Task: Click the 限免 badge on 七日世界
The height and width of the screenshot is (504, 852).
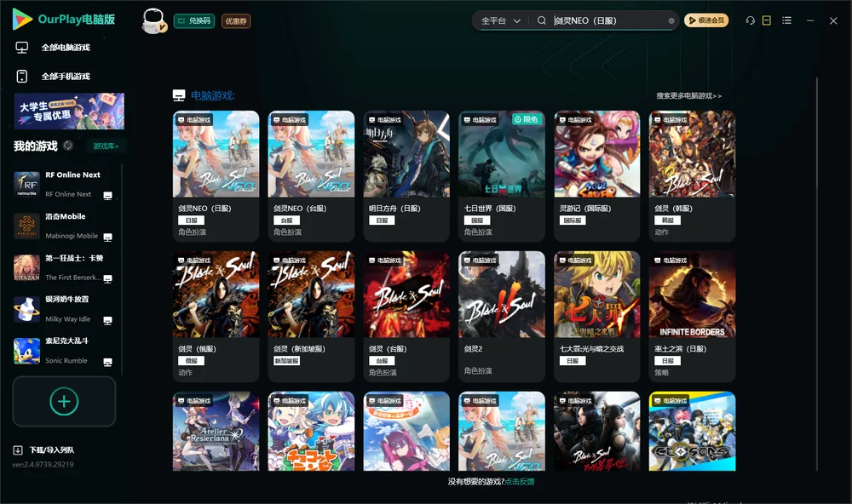Action: [527, 119]
